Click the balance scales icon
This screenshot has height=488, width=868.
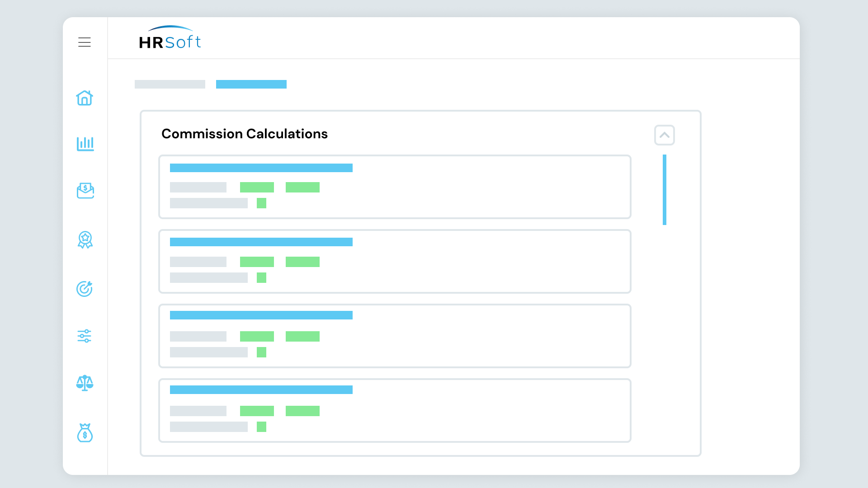point(85,383)
